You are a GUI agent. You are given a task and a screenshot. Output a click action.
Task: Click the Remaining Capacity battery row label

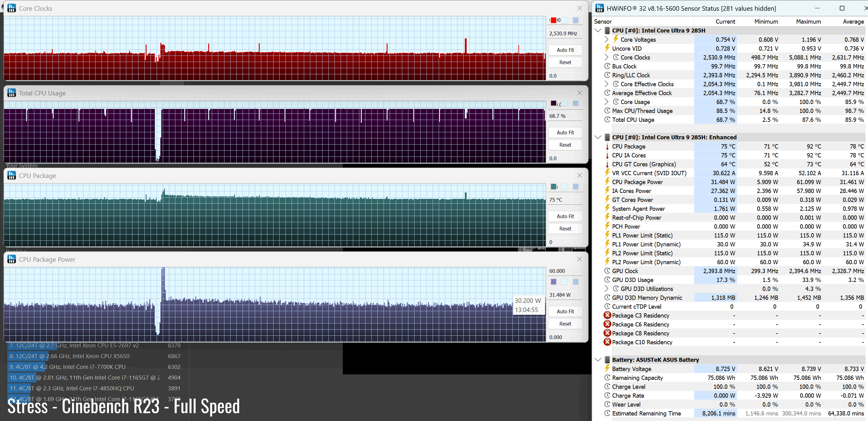[x=637, y=377]
